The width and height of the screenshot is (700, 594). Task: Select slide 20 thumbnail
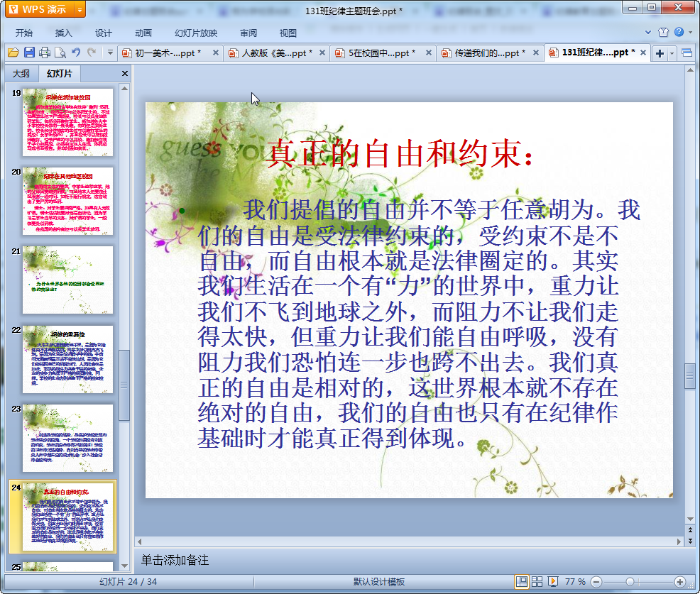click(68, 202)
